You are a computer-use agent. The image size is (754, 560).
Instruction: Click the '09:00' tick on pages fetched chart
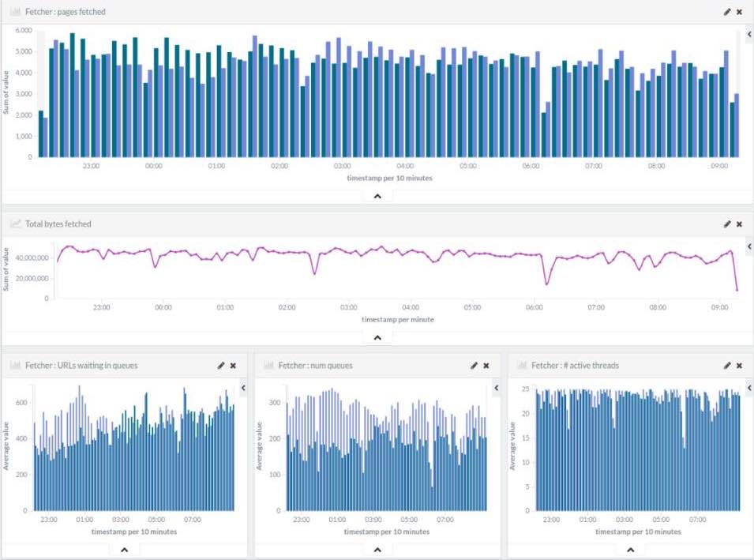point(719,166)
